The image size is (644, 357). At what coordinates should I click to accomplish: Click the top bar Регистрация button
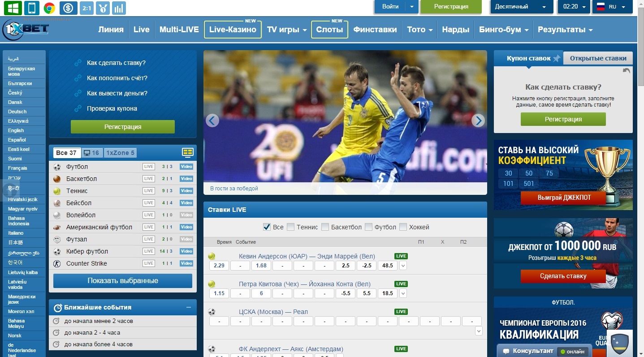tap(451, 7)
